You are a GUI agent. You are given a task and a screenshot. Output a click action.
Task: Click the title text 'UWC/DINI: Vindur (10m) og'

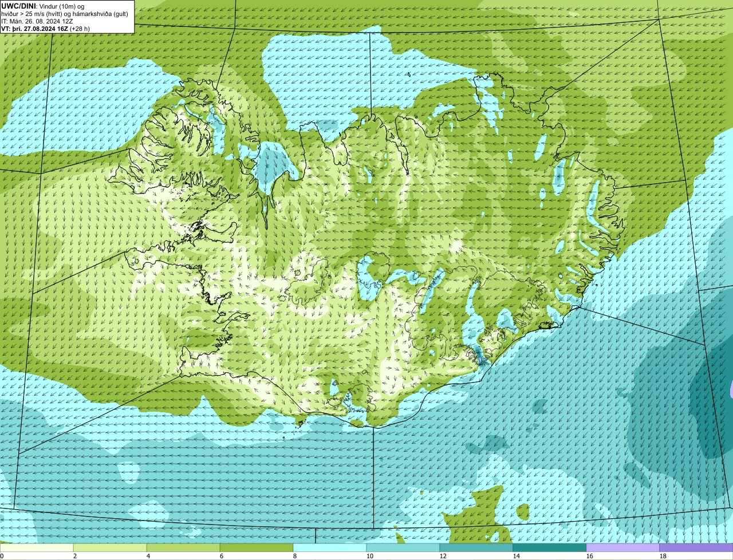(x=43, y=6)
